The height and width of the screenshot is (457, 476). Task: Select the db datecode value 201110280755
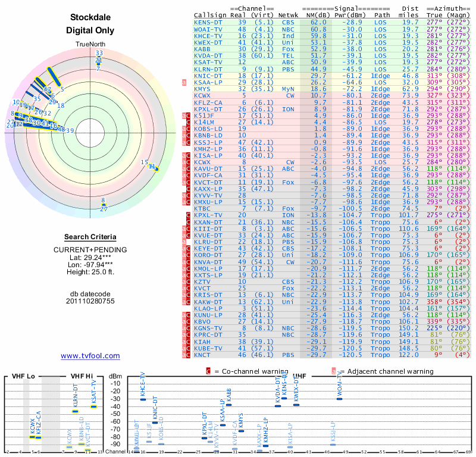pos(90,301)
